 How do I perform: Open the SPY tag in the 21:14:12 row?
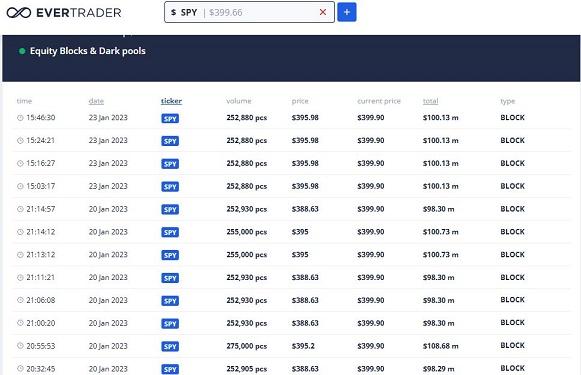click(170, 233)
